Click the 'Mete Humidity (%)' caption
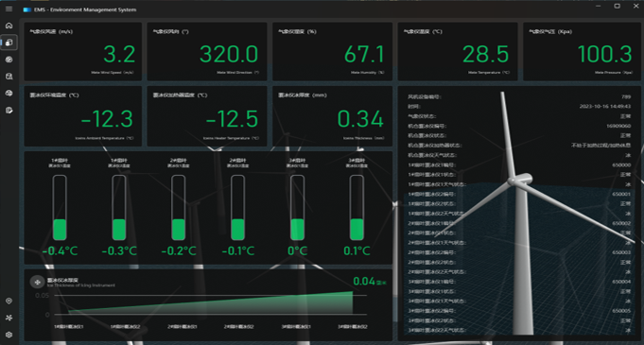This screenshot has height=345, width=644. pos(368,72)
